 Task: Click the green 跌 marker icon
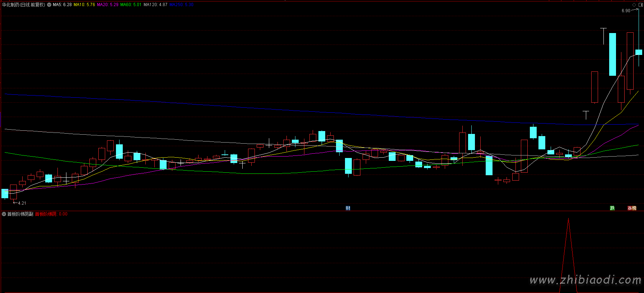click(x=612, y=208)
